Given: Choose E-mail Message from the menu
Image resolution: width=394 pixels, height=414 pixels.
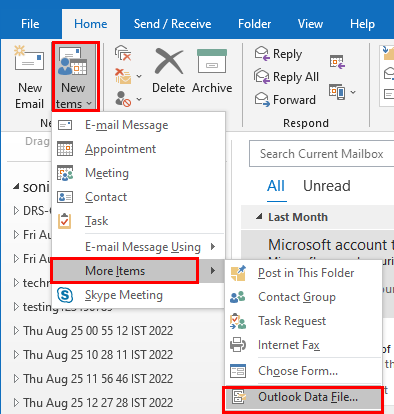Looking at the screenshot, I should (x=138, y=125).
